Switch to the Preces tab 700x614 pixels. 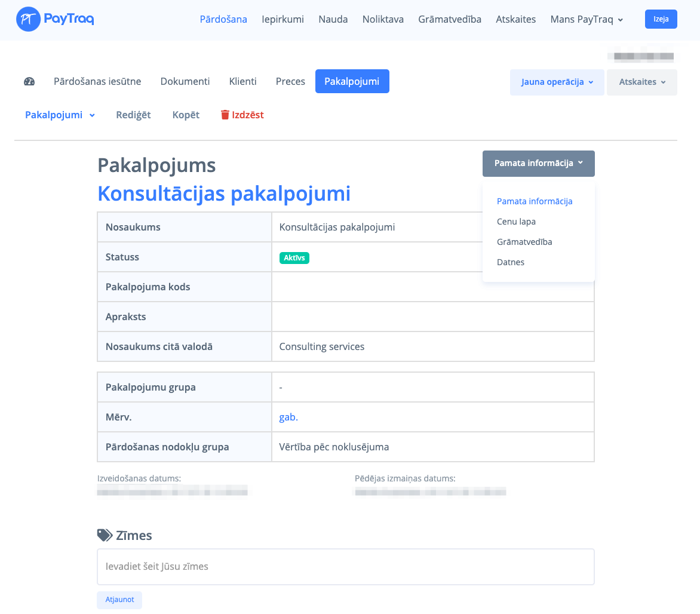290,81
